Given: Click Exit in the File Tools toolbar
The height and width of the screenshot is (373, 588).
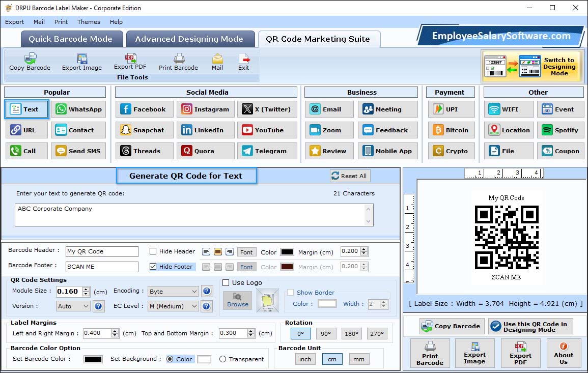Looking at the screenshot, I should [244, 62].
